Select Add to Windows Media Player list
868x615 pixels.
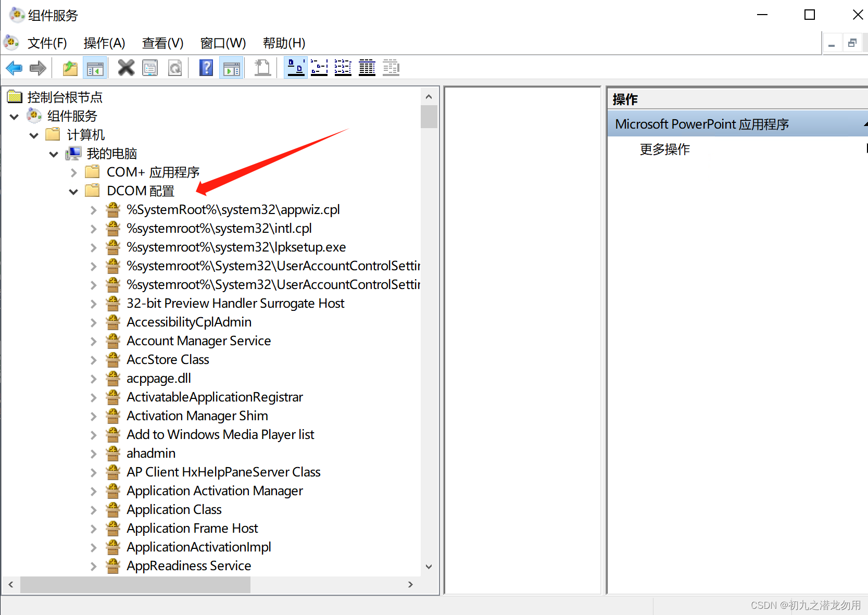pyautogui.click(x=220, y=434)
